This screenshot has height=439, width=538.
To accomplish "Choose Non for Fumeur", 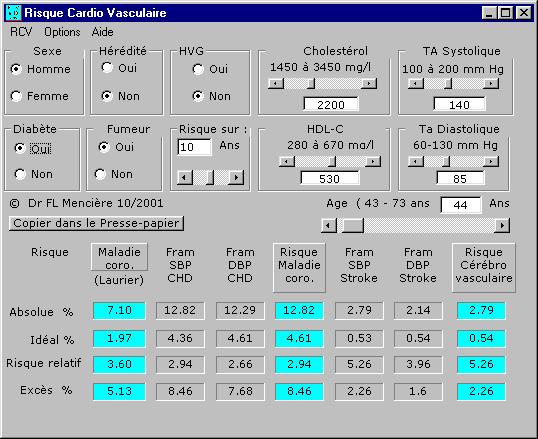I will (x=100, y=174).
